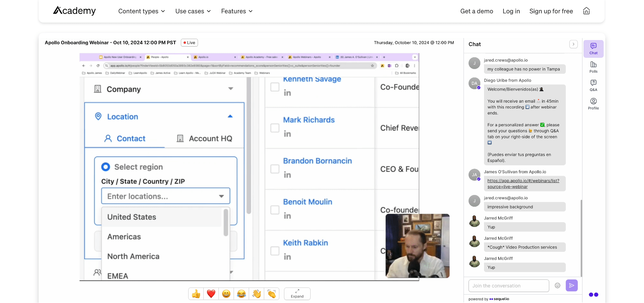Send the tears of joy reaction
644x303 pixels.
[241, 294]
